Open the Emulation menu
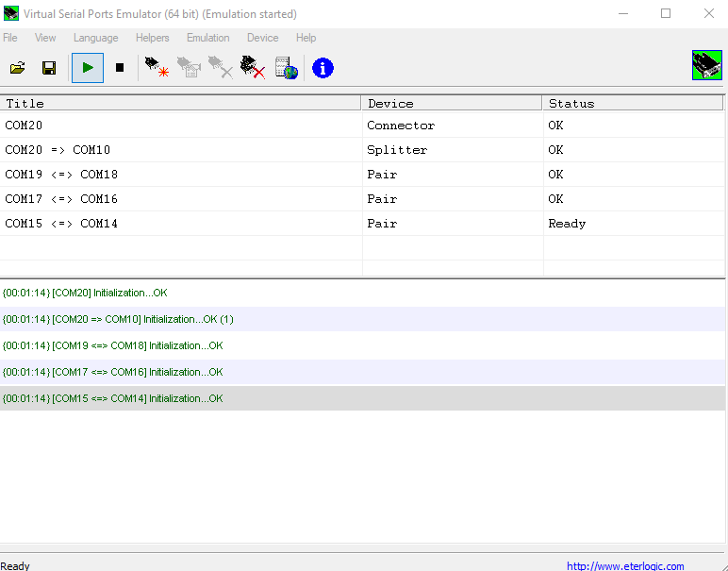This screenshot has width=728, height=571. point(208,38)
